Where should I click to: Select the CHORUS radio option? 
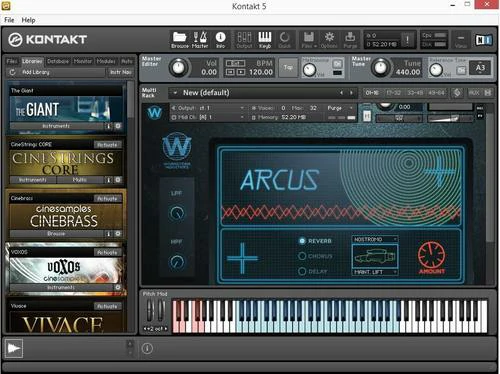pyautogui.click(x=302, y=256)
